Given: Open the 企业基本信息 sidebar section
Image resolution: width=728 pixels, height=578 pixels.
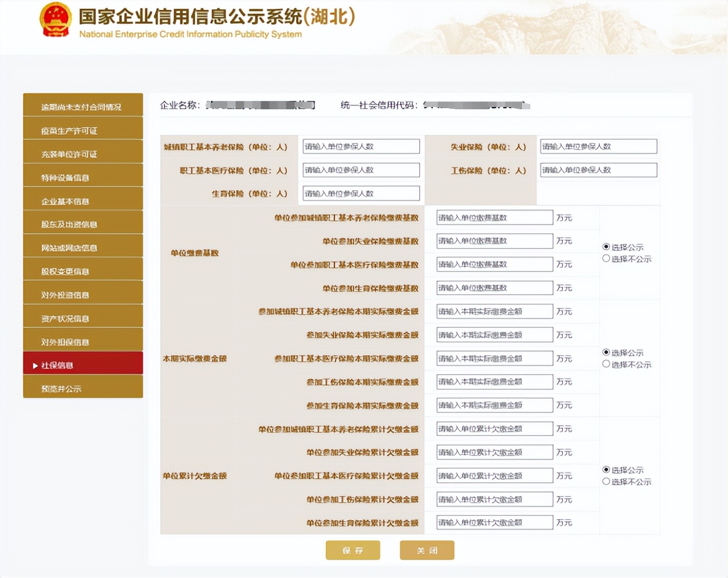Looking at the screenshot, I should point(82,200).
